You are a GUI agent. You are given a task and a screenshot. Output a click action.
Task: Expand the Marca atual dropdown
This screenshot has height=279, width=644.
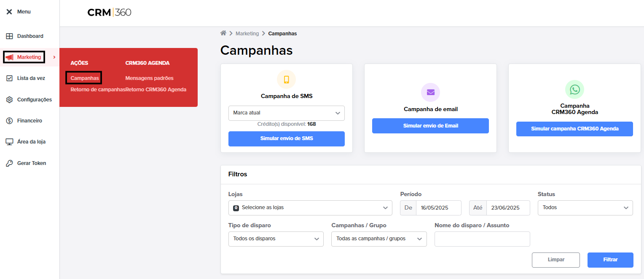click(x=287, y=113)
